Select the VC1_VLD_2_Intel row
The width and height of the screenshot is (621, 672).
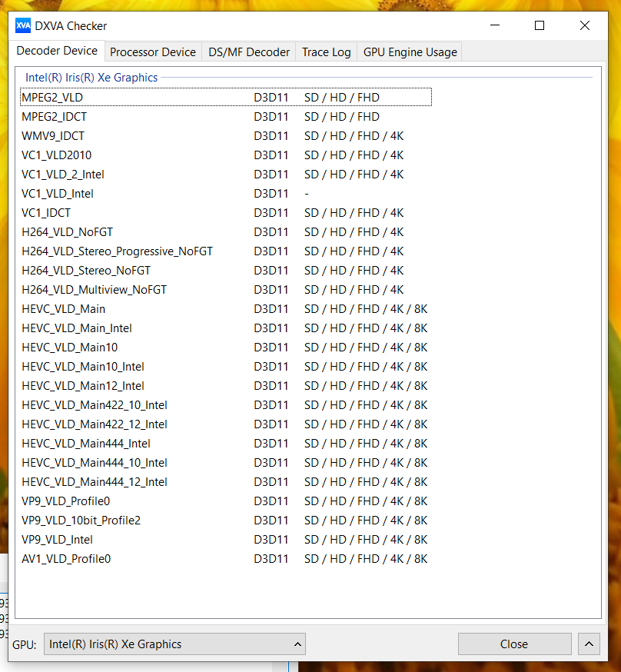(226, 175)
